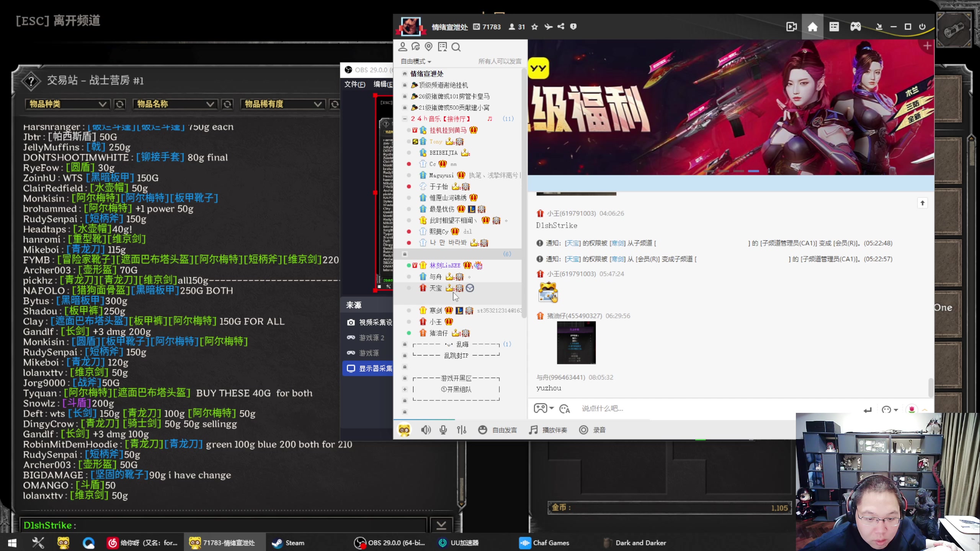The height and width of the screenshot is (551, 980).
Task: Search channel members with magnifier icon
Action: click(456, 47)
